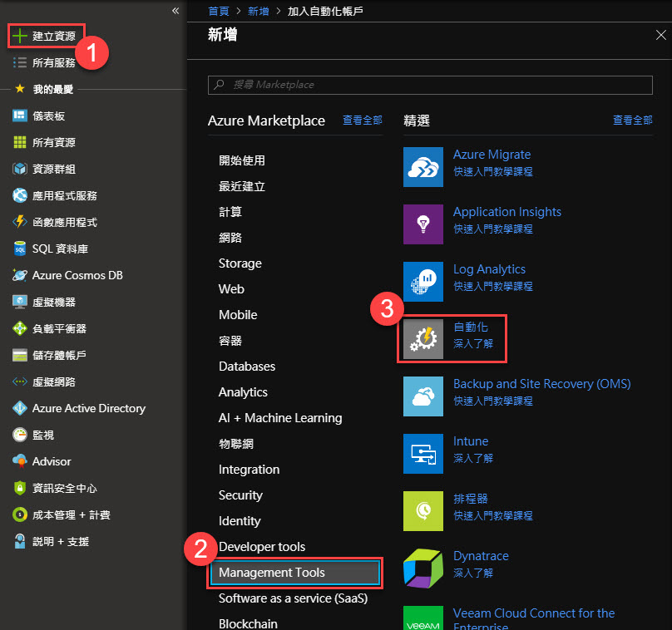Viewport: 672px width, 630px height.
Task: Click the green plus Create resource icon
Action: click(x=20, y=36)
